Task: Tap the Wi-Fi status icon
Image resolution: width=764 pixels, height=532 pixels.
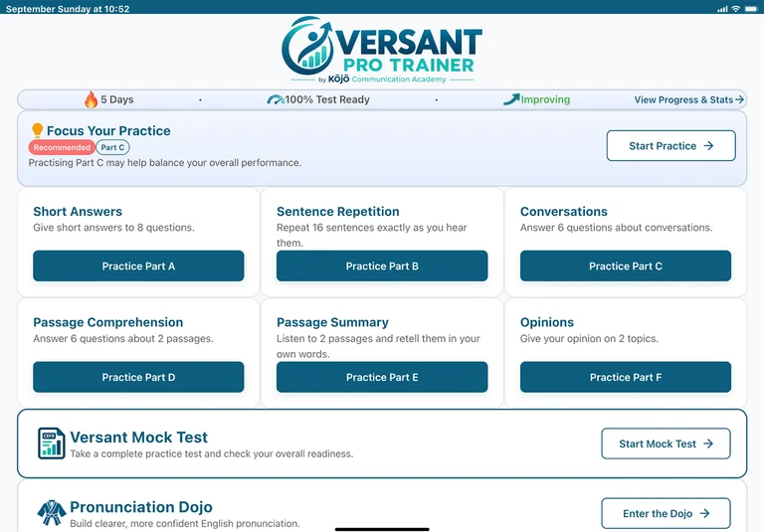Action: point(736,8)
